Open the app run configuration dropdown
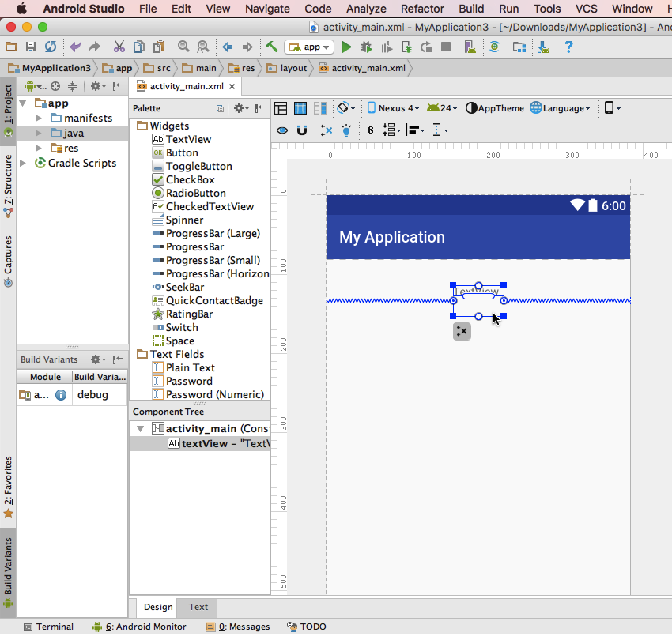The width and height of the screenshot is (672, 636). 309,47
